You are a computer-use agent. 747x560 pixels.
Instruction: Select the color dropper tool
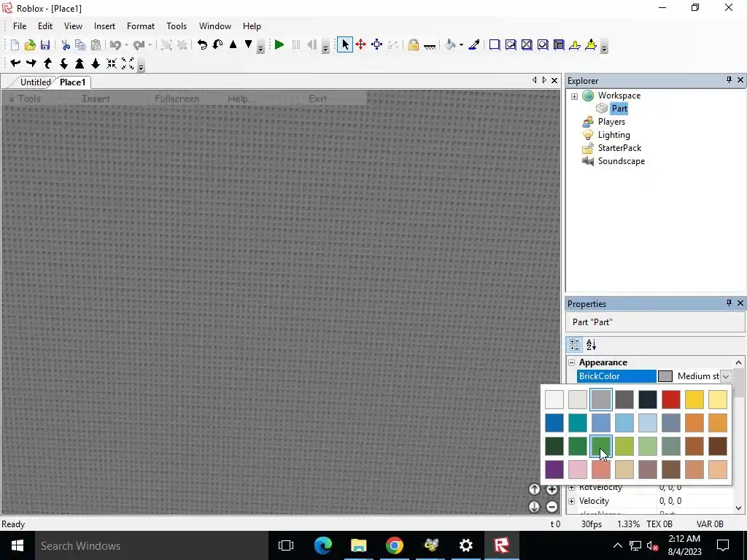tap(474, 44)
